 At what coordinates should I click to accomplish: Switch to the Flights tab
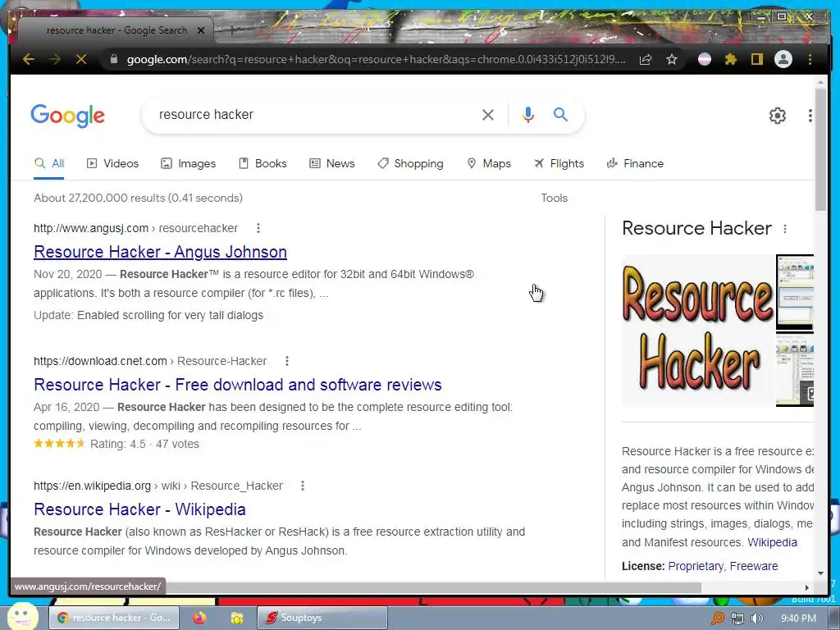point(559,163)
